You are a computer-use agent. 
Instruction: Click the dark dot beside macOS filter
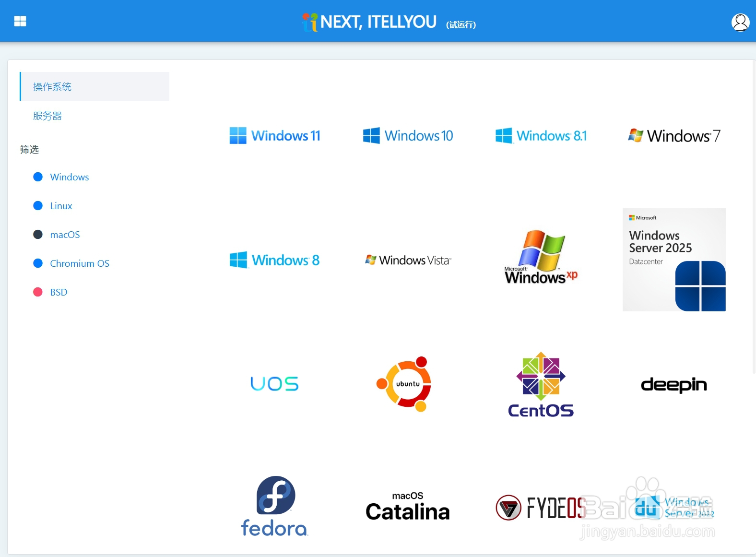[38, 235]
